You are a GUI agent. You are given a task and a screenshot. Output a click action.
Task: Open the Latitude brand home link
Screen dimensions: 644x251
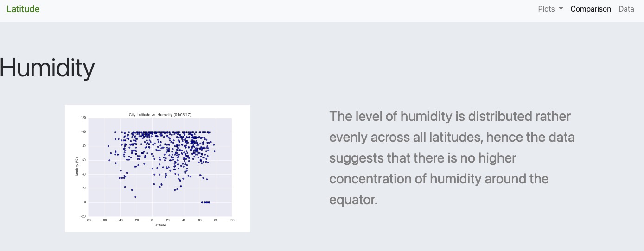tap(23, 9)
